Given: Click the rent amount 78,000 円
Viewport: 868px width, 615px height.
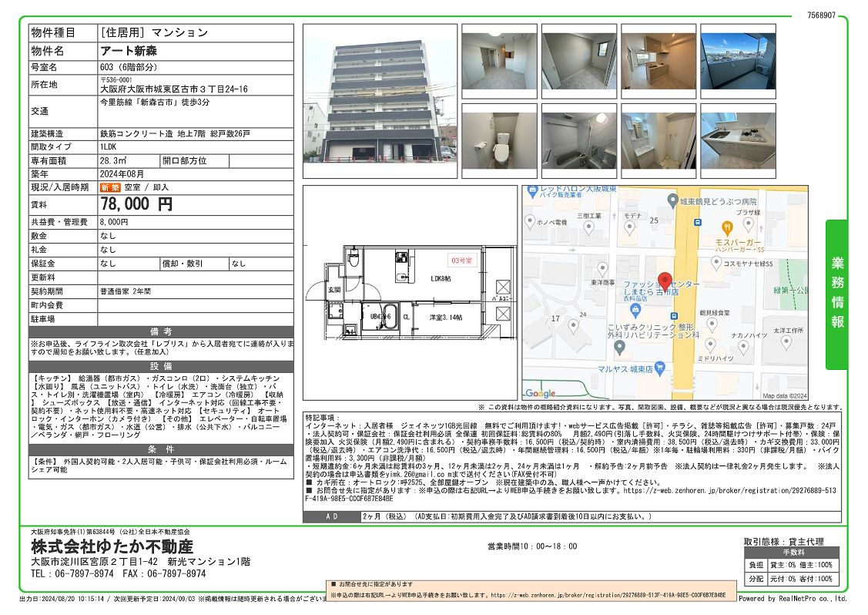Looking at the screenshot, I should [x=136, y=204].
